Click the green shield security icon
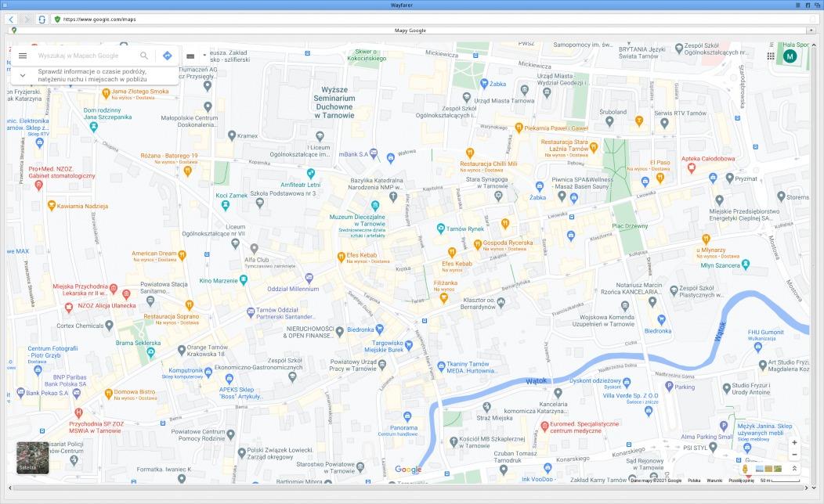824x504 pixels. tap(57, 20)
